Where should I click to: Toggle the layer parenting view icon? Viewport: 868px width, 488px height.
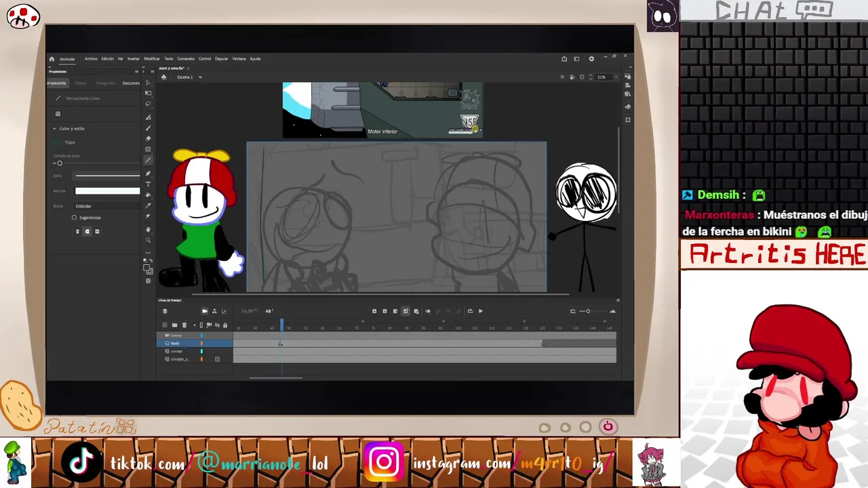tap(214, 311)
